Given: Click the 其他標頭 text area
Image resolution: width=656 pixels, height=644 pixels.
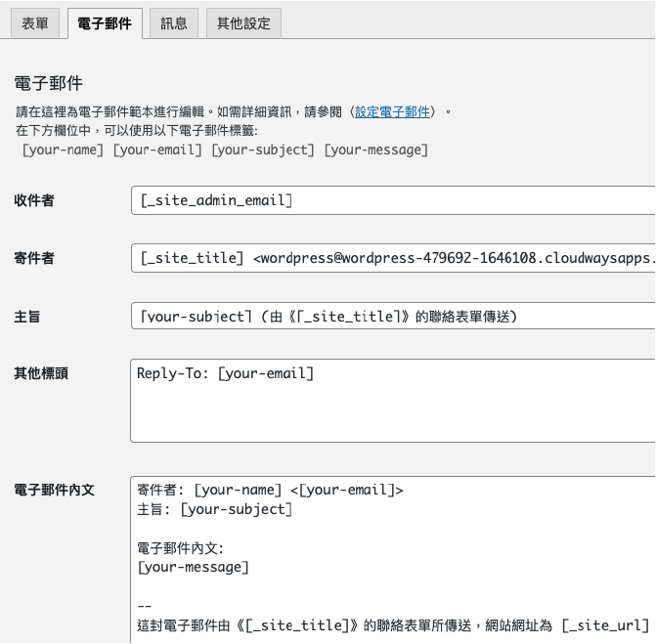Looking at the screenshot, I should point(391,401).
